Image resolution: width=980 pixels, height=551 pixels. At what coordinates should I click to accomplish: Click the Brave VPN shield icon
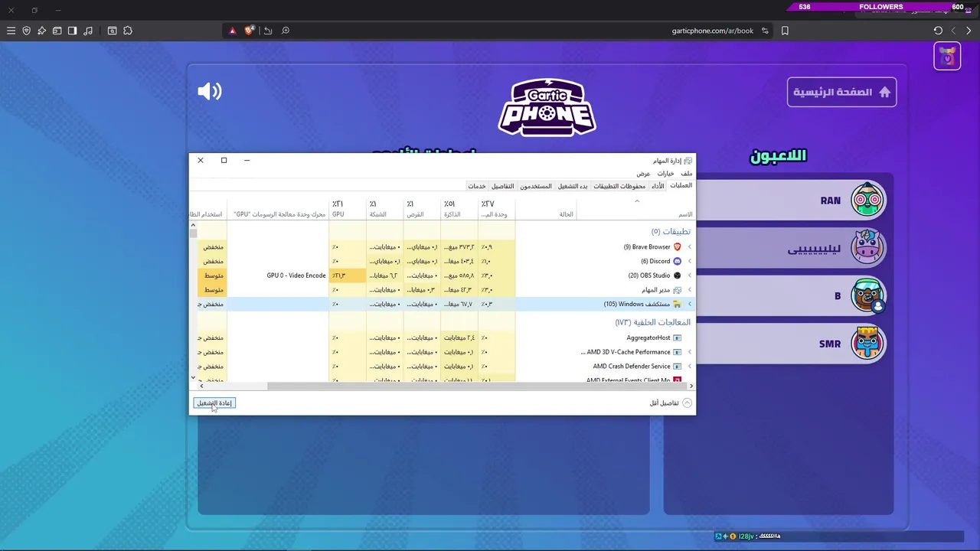point(26,31)
